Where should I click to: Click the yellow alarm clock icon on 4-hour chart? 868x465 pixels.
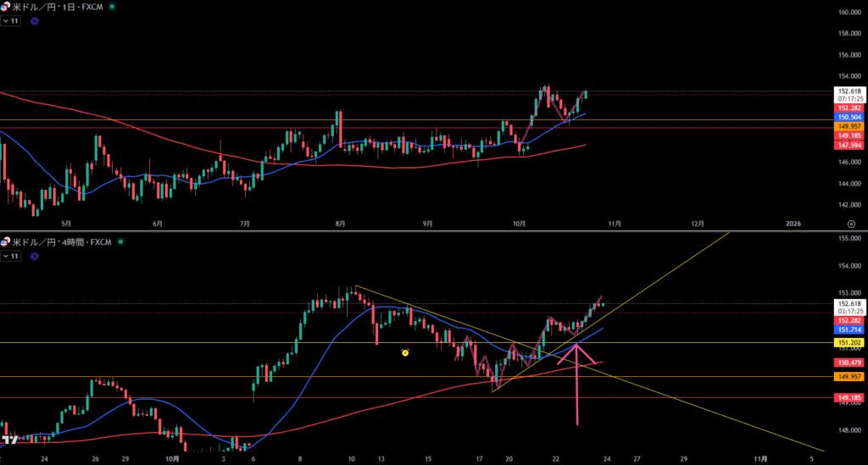point(405,352)
